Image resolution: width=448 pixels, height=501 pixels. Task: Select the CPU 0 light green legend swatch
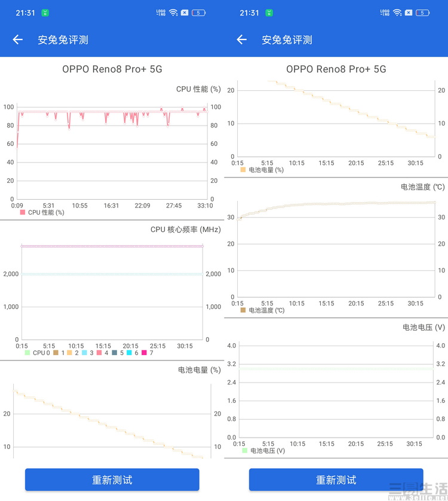(27, 353)
